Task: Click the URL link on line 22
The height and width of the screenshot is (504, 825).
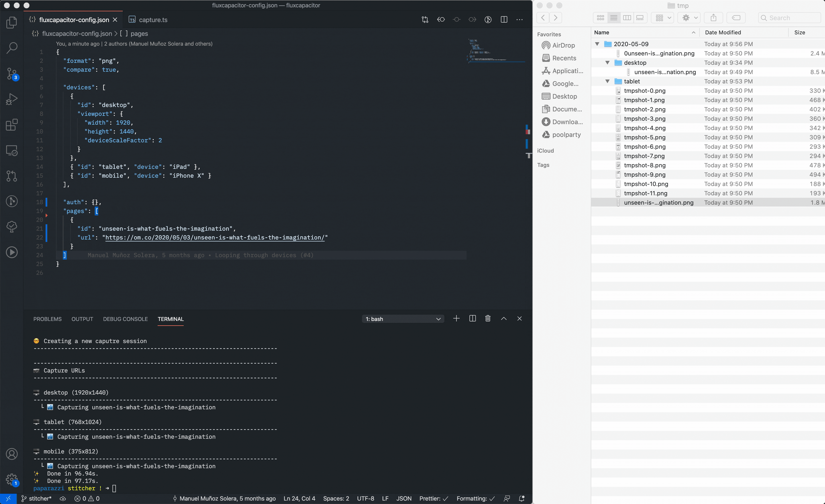Action: tap(215, 237)
